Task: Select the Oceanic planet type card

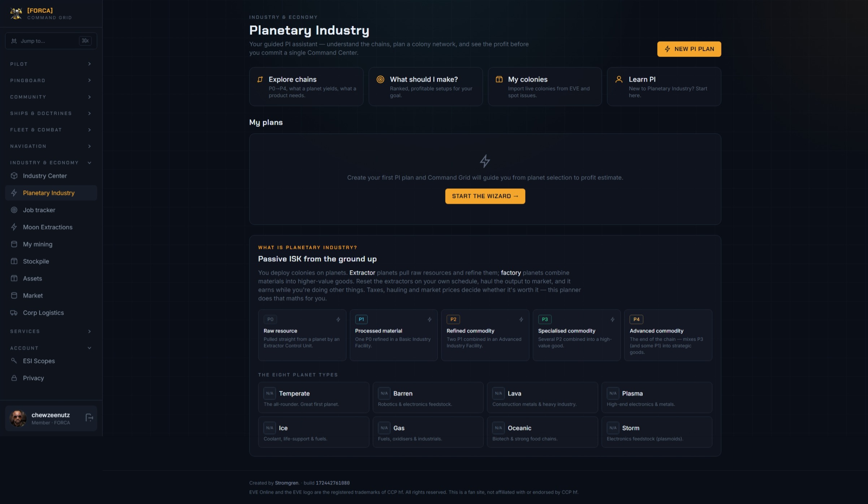Action: [542, 432]
